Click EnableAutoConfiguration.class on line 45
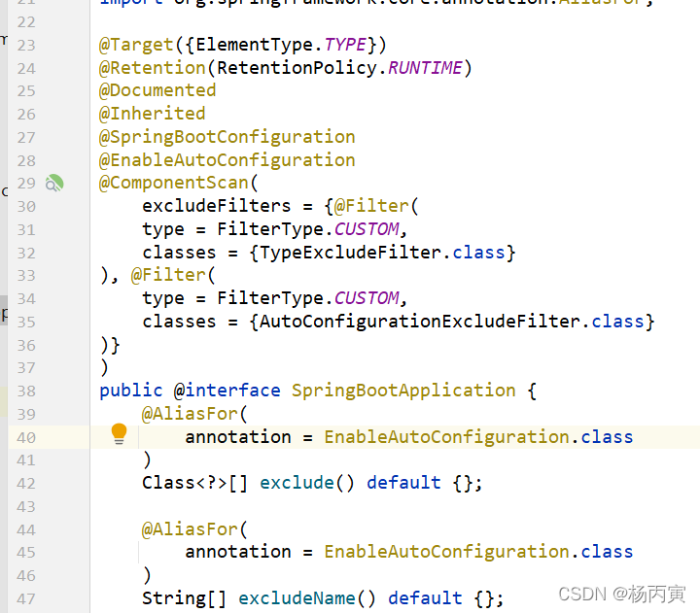 478,552
